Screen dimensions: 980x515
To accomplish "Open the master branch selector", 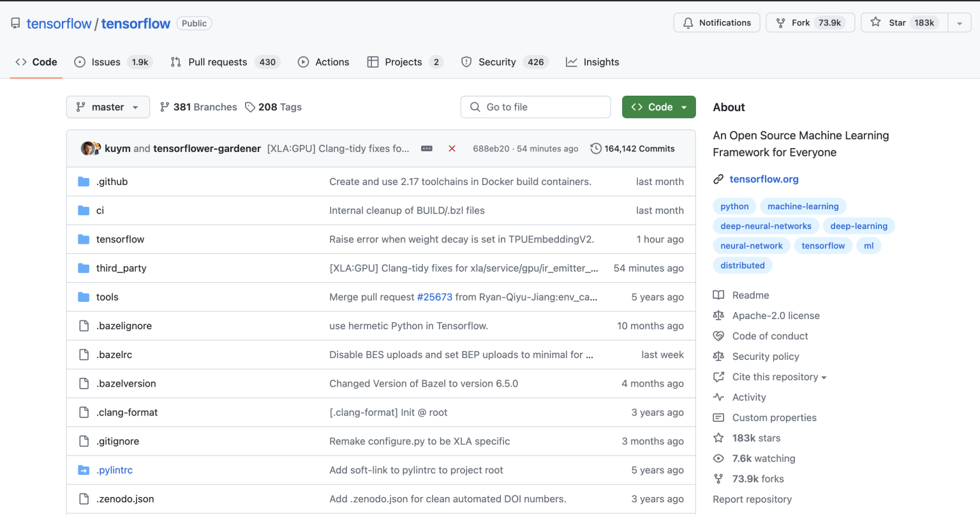I will tap(108, 107).
